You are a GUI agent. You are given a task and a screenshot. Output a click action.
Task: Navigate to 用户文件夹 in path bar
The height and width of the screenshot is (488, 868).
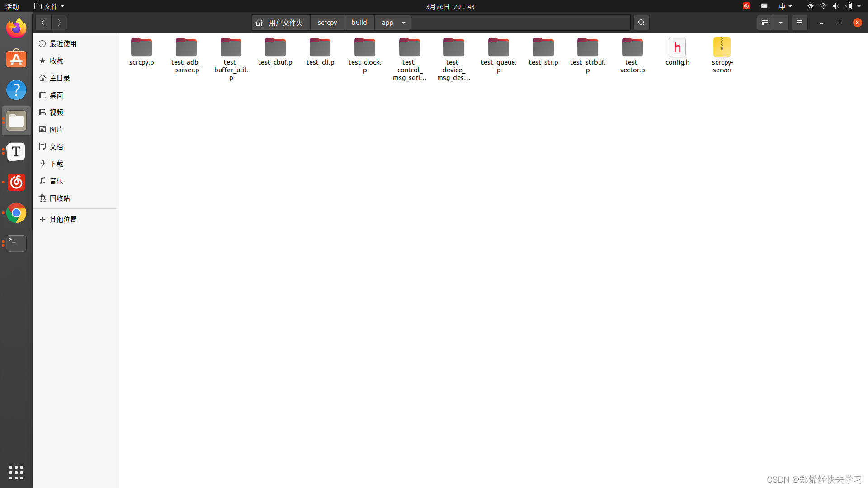tap(281, 23)
